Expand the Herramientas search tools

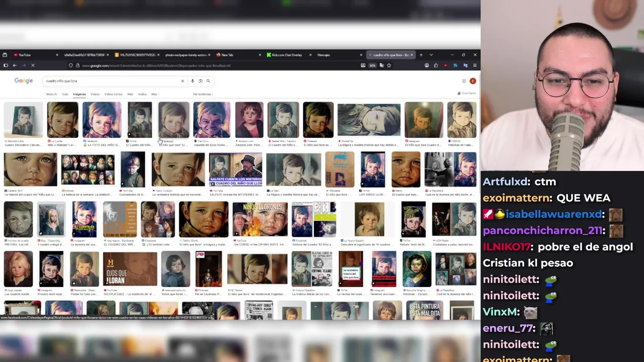(203, 94)
